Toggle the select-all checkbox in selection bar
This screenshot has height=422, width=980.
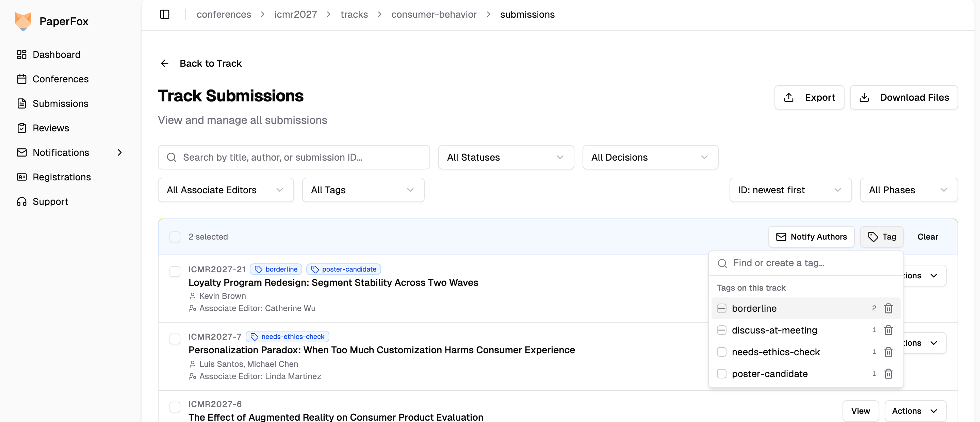175,237
